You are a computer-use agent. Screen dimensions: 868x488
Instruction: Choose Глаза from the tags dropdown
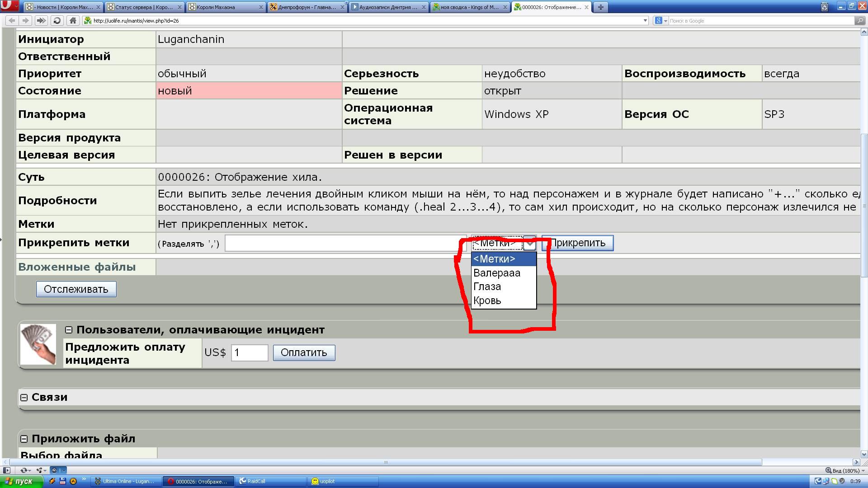(x=487, y=287)
